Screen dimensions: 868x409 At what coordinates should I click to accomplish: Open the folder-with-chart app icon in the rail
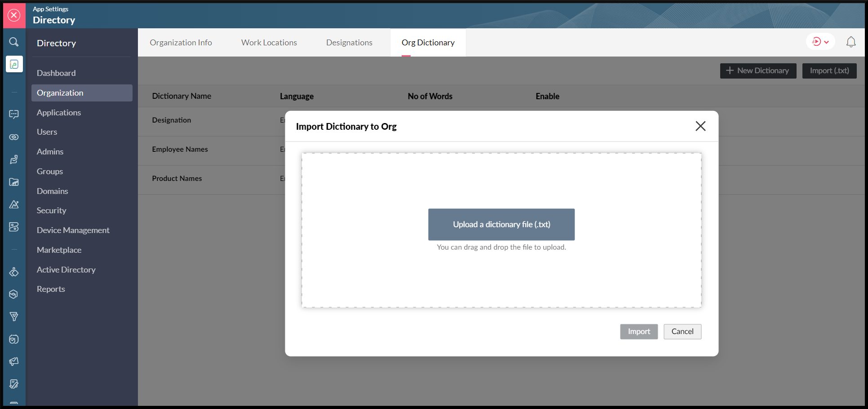[14, 182]
